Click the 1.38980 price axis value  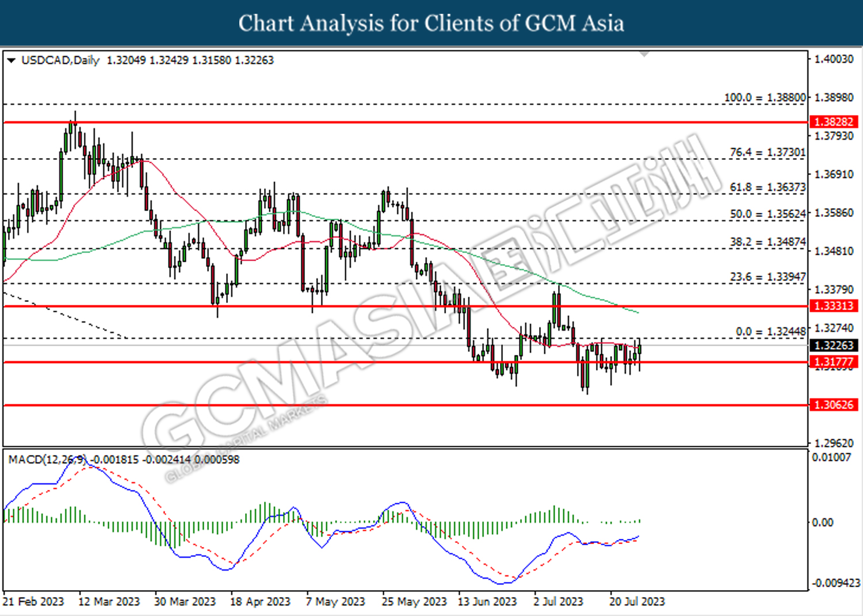[x=834, y=98]
